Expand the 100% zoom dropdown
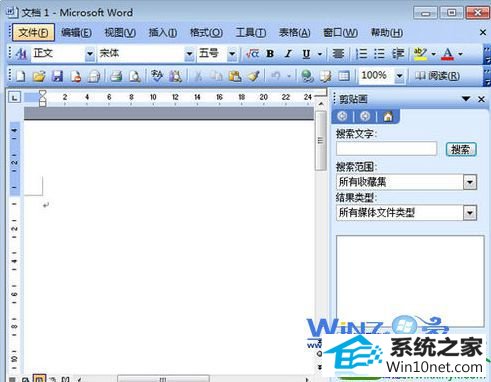 (399, 76)
